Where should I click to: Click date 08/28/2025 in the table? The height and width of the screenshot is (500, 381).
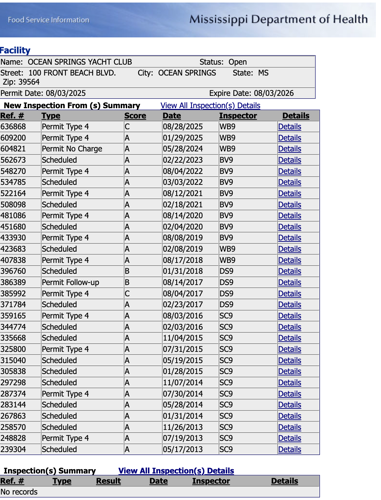pos(183,127)
